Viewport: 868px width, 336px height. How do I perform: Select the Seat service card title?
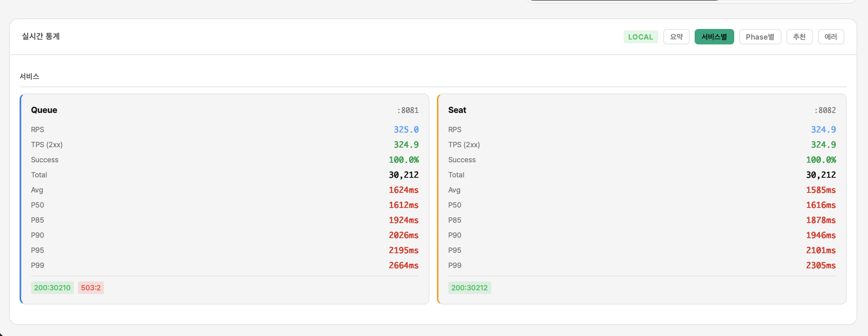click(x=457, y=110)
